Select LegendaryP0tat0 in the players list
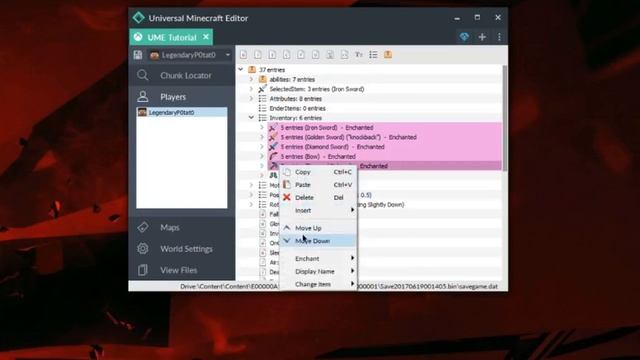 [x=182, y=112]
